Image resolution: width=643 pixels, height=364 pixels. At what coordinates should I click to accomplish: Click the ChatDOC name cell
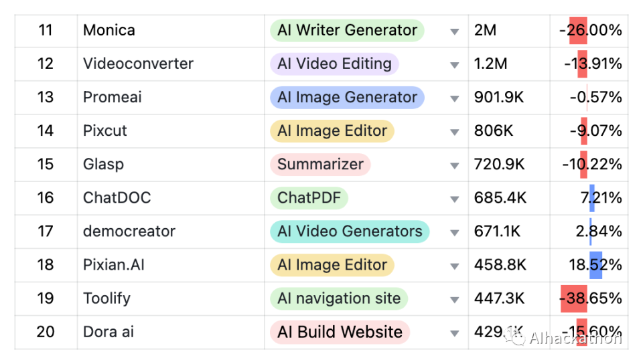tap(117, 198)
